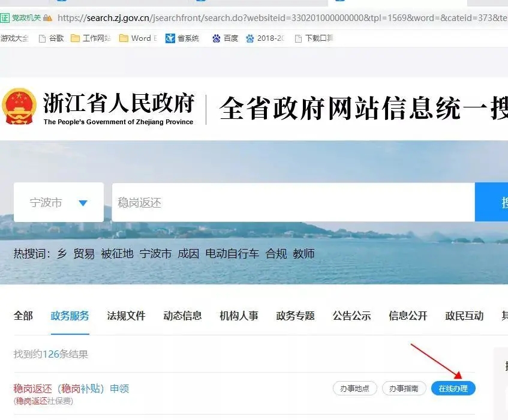This screenshot has width=508, height=420.
Task: Open the 游戏大全 bookmark
Action: coord(14,38)
